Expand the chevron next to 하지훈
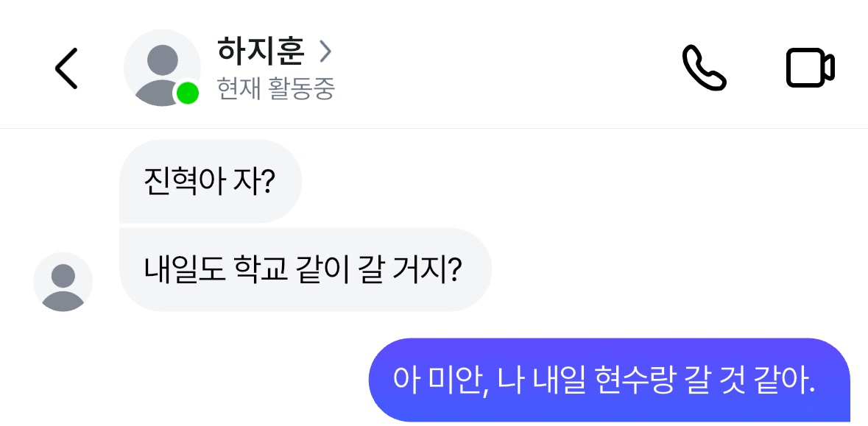 pos(325,52)
